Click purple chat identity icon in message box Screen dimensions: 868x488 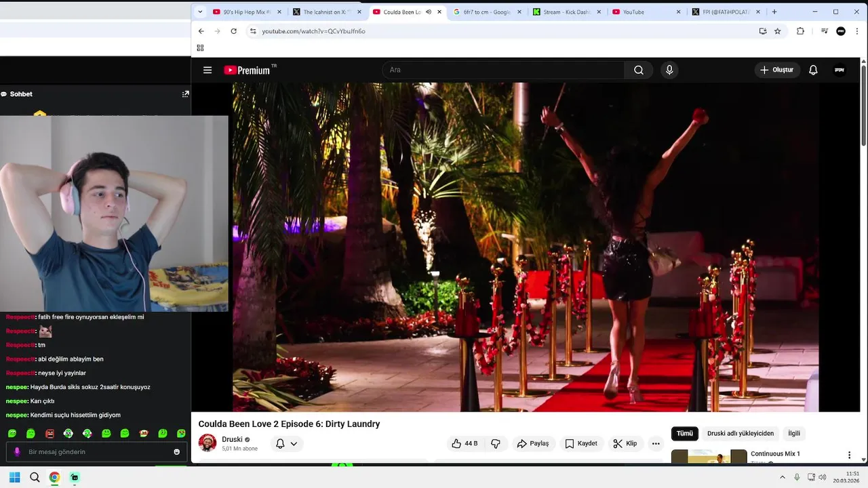click(x=18, y=452)
